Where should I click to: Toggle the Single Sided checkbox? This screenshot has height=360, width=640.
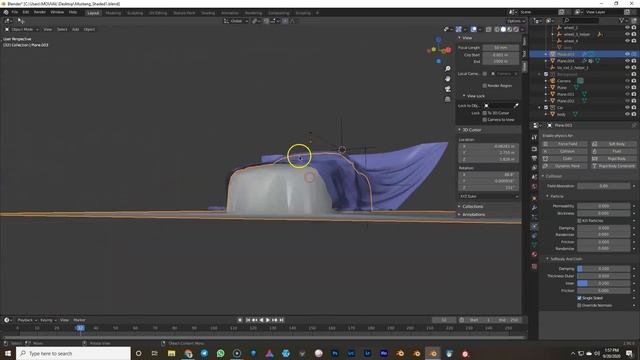pos(579,298)
